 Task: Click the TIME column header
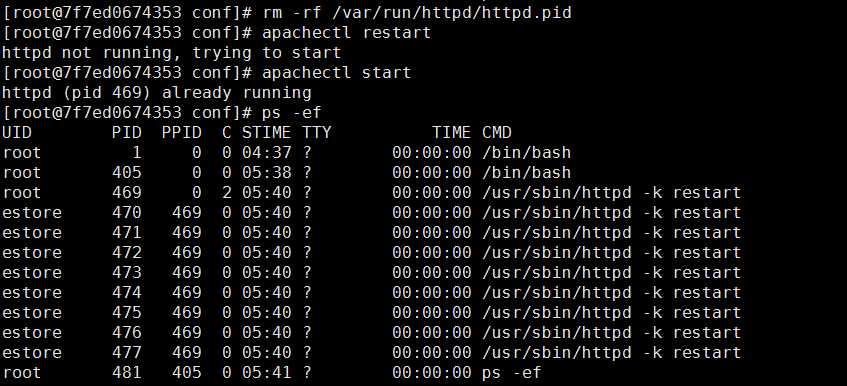(x=452, y=132)
